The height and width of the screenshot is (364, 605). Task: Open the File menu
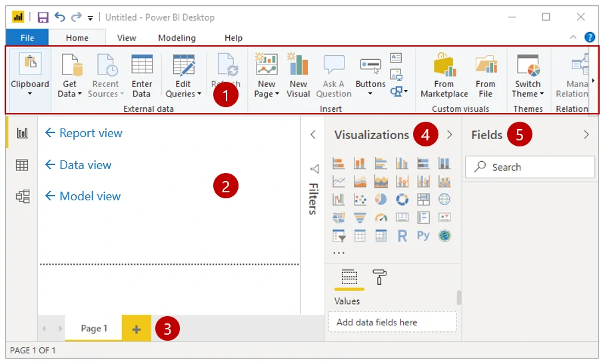tap(27, 38)
